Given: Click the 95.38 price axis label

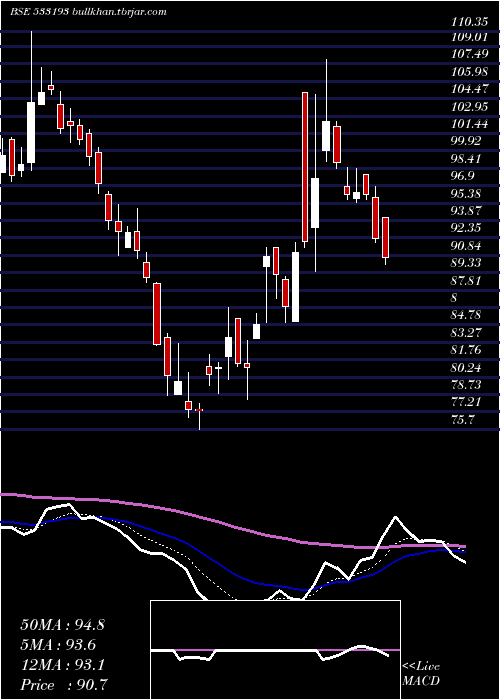Looking at the screenshot, I should [466, 194].
